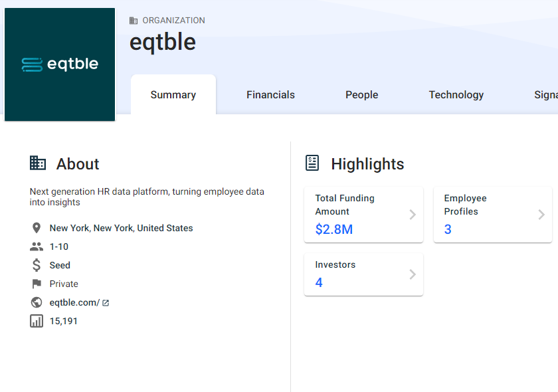This screenshot has height=392, width=558.
Task: Click the $2.8M funding amount
Action: click(x=333, y=230)
